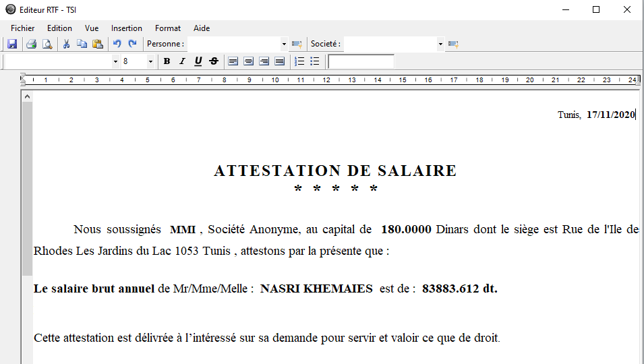Click the right margin marker on ruler
The width and height of the screenshot is (644, 364).
pos(638,80)
